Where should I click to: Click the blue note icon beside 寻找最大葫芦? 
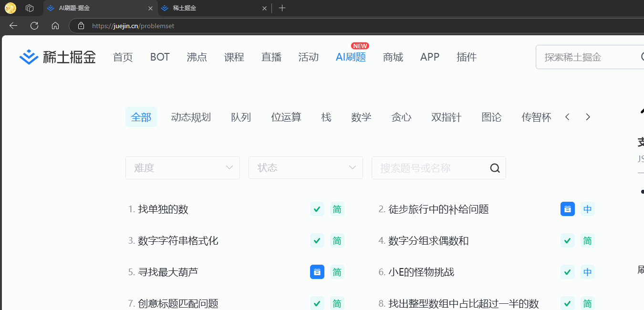[317, 272]
